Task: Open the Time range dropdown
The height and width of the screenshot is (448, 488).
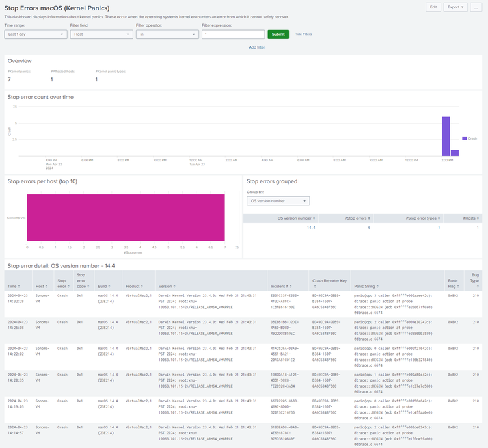Action: point(36,34)
